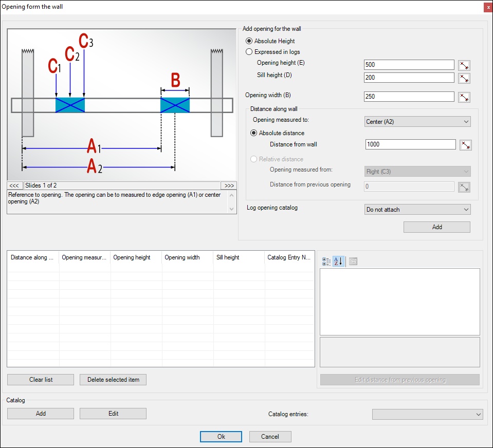Click the Catalog Entry N... column header
This screenshot has width=493, height=448.
tap(289, 257)
